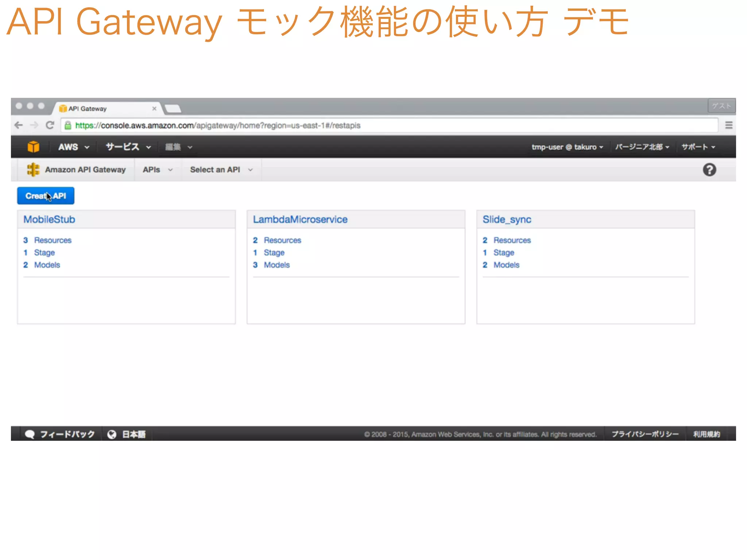Open the サポート dropdown menu
Screen dimensions: 747x560
tap(698, 147)
